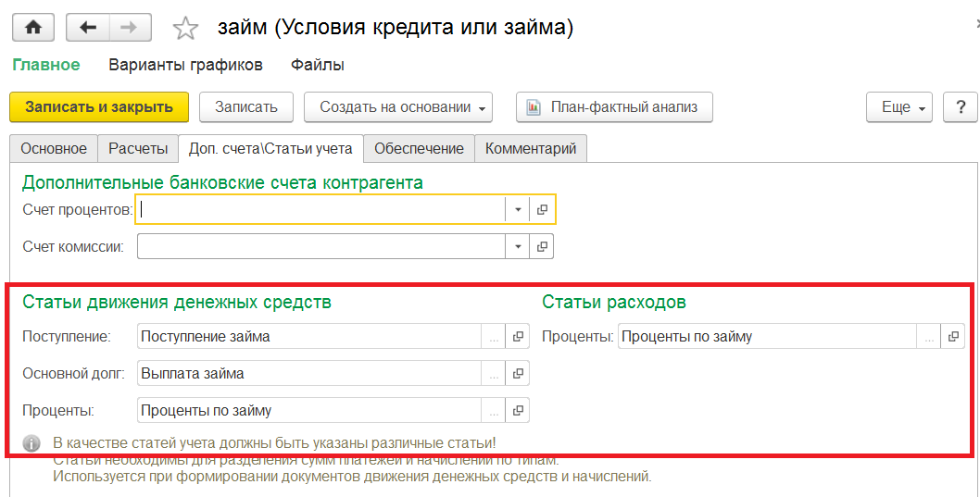Expand the Еще menu
Screen dimensions: 980x497
point(898,107)
